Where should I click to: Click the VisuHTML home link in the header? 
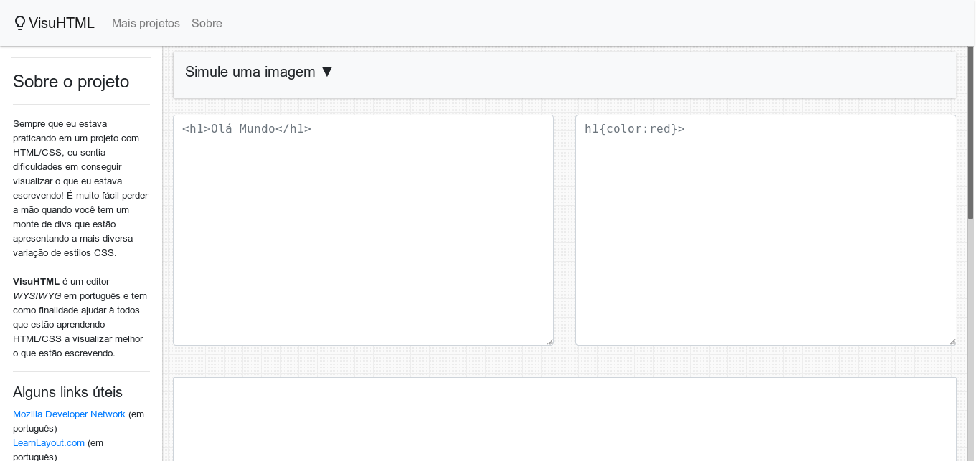point(54,22)
